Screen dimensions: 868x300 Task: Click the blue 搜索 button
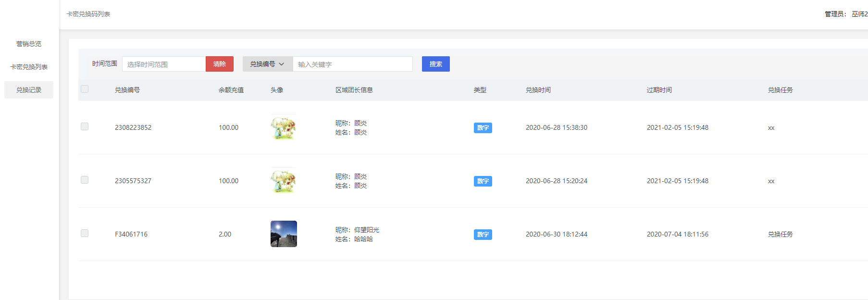435,64
